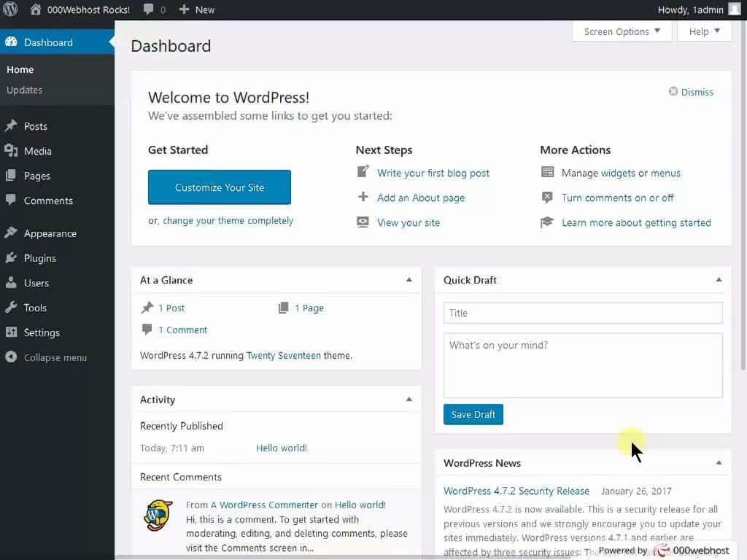Click the Collapse menu arrow icon
747x560 pixels.
tap(11, 357)
